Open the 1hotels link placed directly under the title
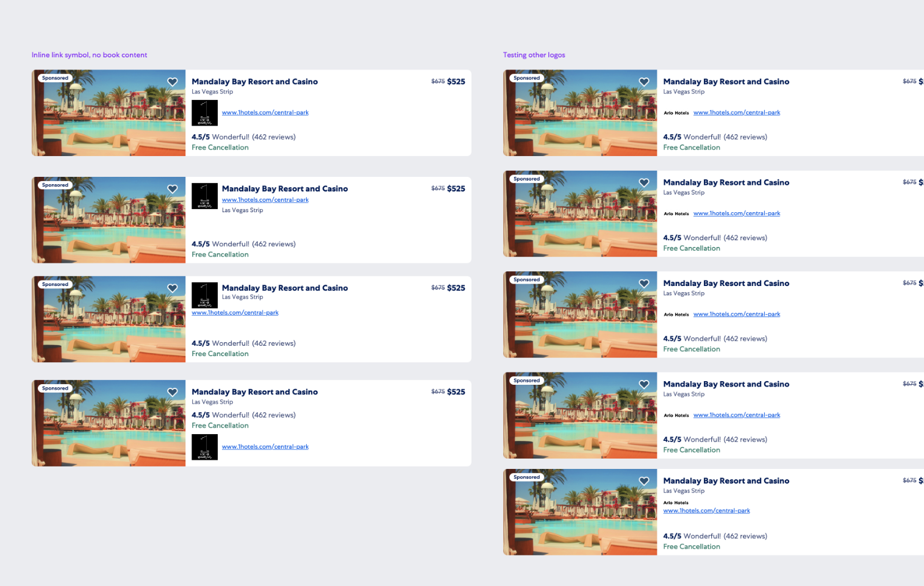The height and width of the screenshot is (586, 924). (265, 200)
